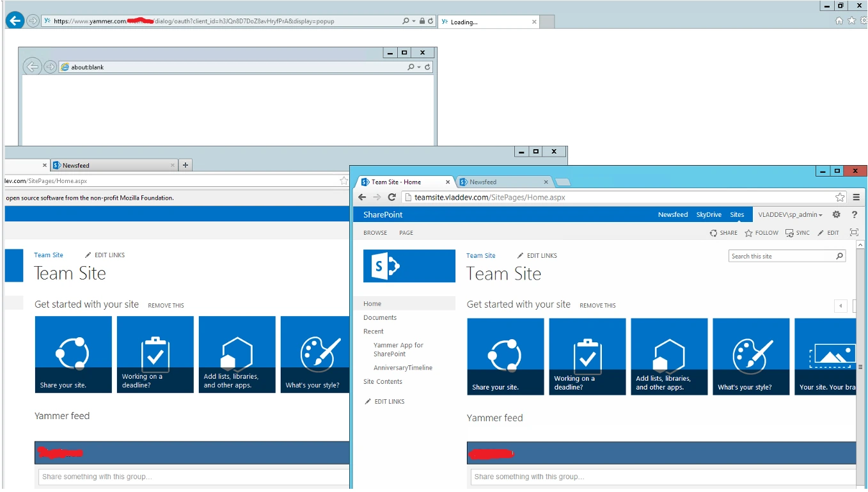
Task: Click the SharePoint logo tile
Action: click(x=409, y=266)
